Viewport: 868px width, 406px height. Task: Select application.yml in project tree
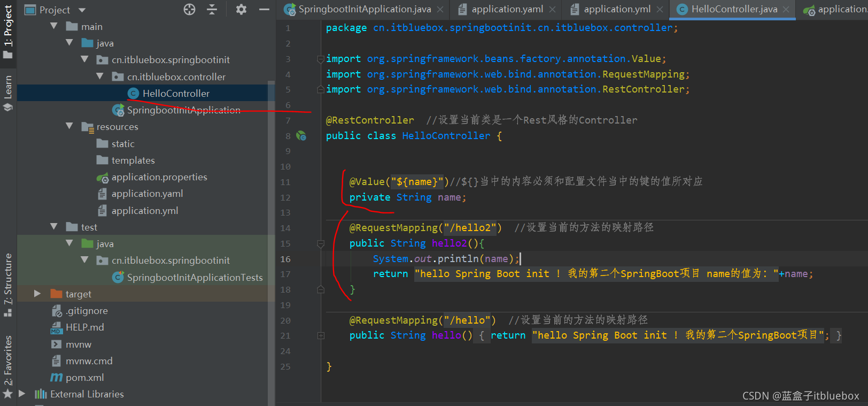145,210
